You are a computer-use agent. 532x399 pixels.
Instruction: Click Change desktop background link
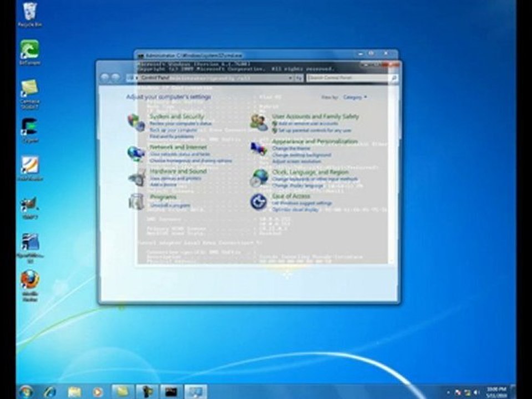(301, 155)
